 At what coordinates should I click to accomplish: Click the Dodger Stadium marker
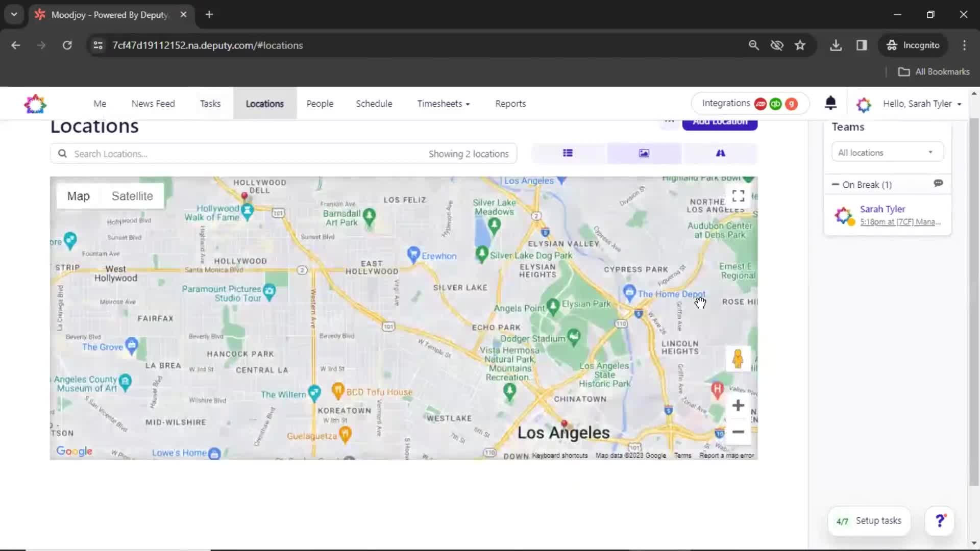(574, 337)
